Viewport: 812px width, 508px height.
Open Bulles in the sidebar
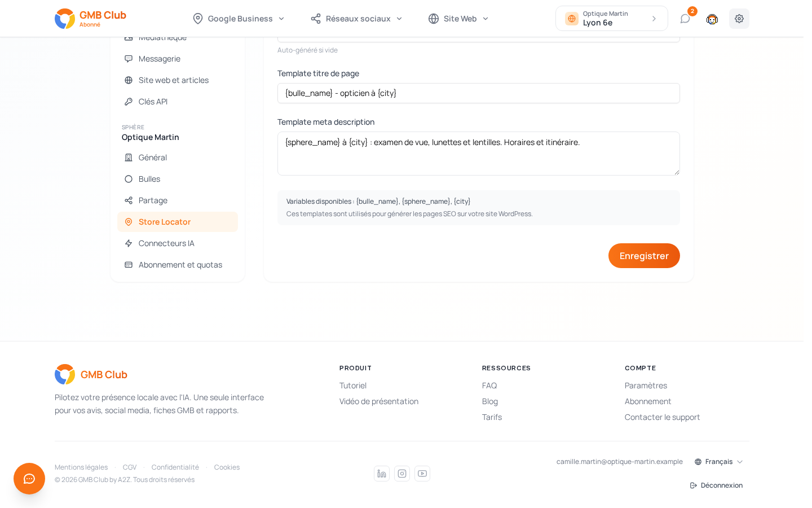[178, 179]
